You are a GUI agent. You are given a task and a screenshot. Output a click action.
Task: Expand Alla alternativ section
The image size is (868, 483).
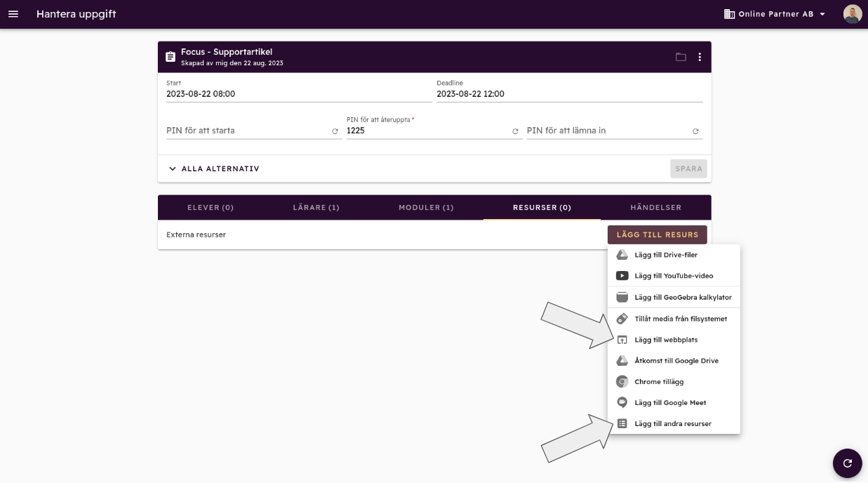[x=213, y=168]
